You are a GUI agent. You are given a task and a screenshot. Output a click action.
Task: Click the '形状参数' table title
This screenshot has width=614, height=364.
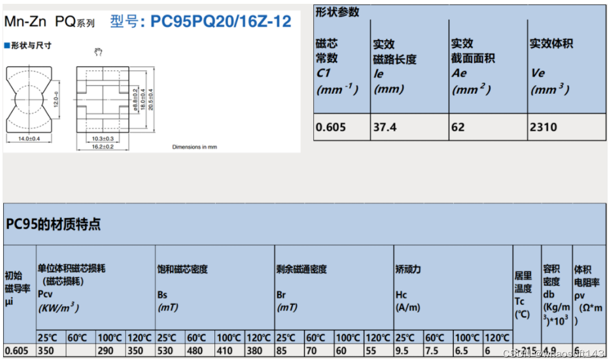point(337,12)
